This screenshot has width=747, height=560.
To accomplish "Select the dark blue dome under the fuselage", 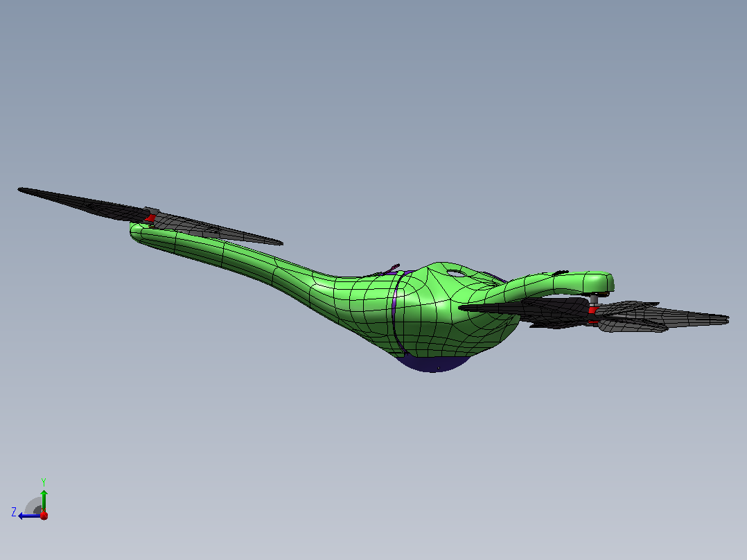I will (432, 364).
